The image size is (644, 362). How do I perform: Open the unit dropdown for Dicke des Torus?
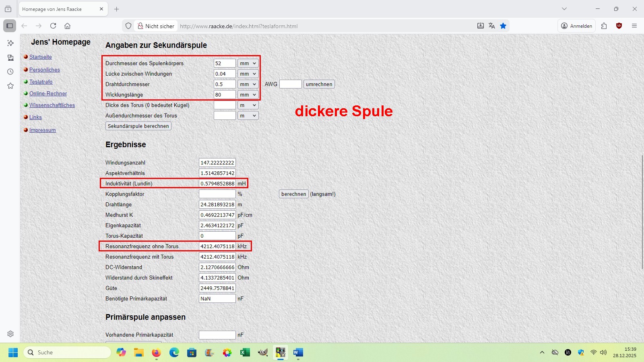248,105
